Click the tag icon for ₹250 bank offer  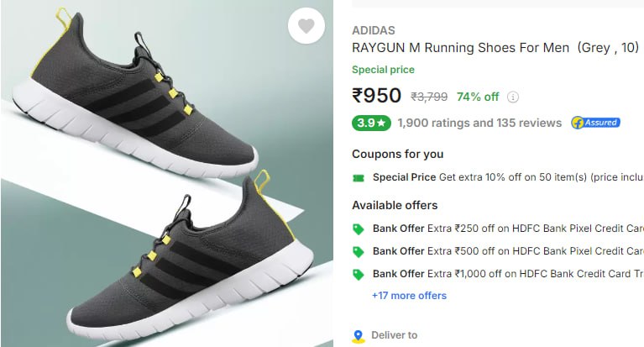click(x=359, y=228)
